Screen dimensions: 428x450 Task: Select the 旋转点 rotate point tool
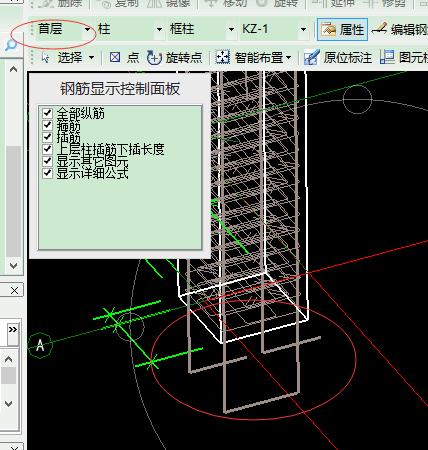[174, 58]
